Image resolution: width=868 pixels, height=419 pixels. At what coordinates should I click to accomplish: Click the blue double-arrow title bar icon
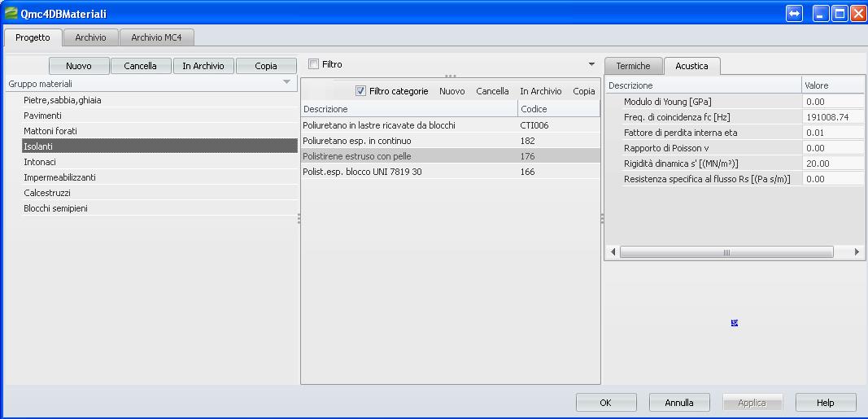tap(795, 14)
